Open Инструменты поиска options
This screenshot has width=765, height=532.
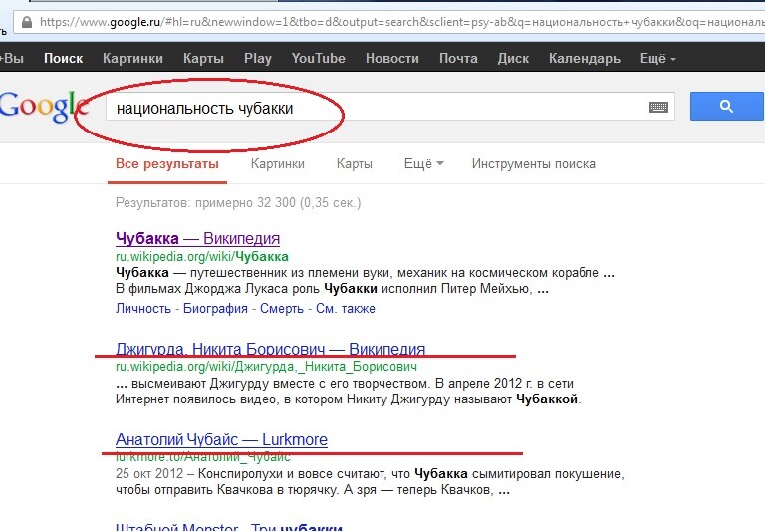[x=533, y=164]
